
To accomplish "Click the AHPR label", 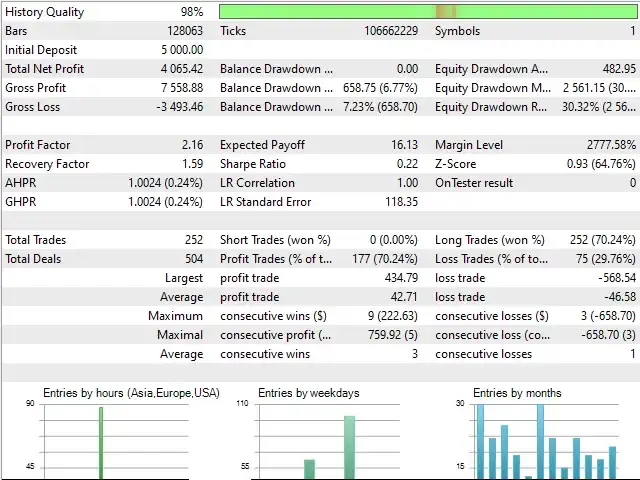I will pyautogui.click(x=21, y=183).
